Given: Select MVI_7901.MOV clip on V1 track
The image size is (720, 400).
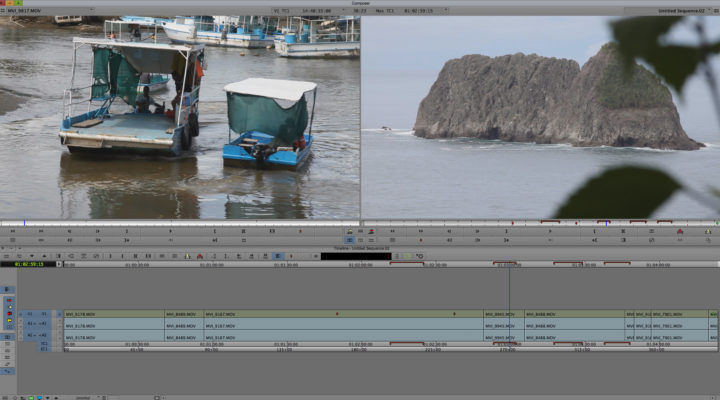Looking at the screenshot, I should [680, 314].
